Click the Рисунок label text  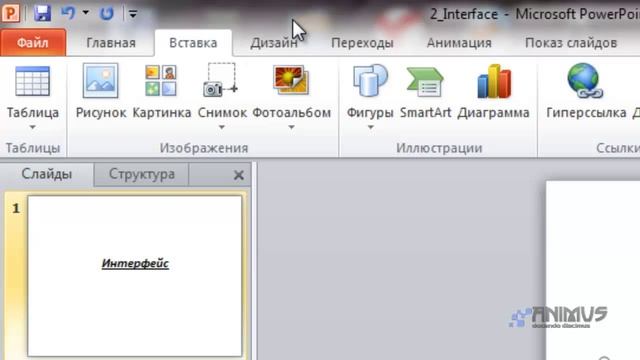point(101,113)
